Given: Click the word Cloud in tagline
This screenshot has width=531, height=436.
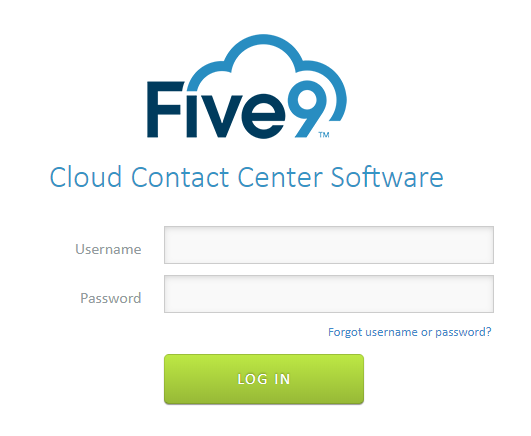Looking at the screenshot, I should 86,177.
